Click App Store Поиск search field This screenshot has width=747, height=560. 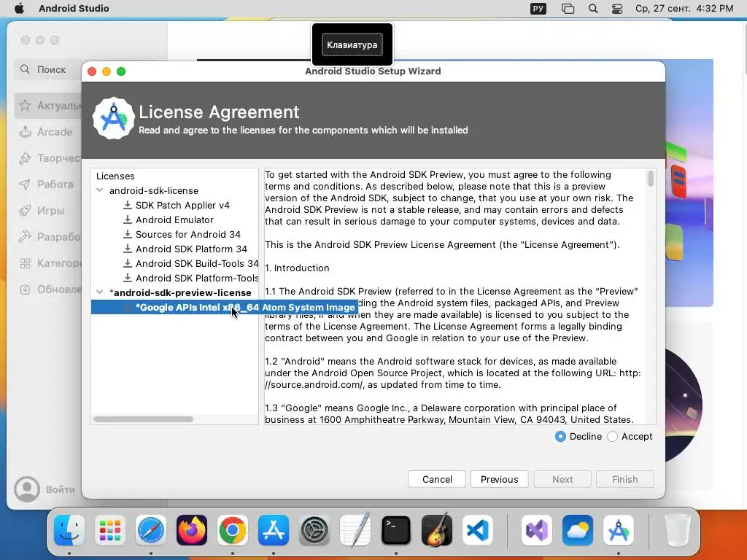tap(47, 69)
